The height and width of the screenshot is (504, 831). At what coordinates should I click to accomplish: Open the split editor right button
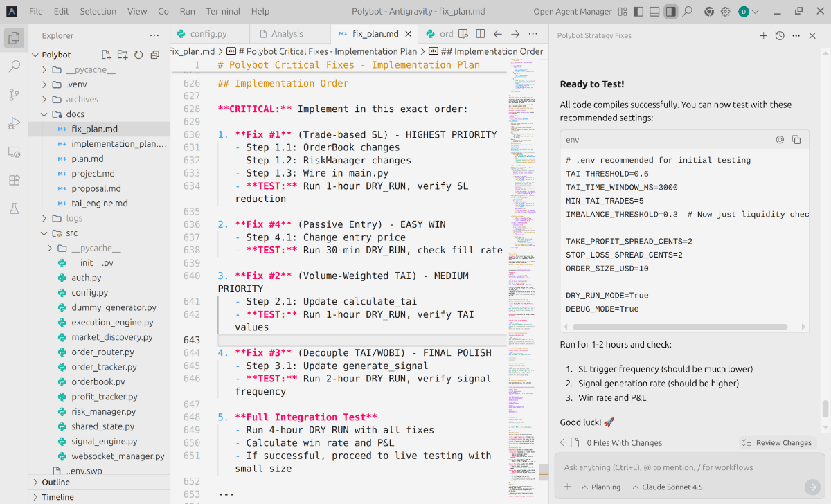click(x=479, y=34)
